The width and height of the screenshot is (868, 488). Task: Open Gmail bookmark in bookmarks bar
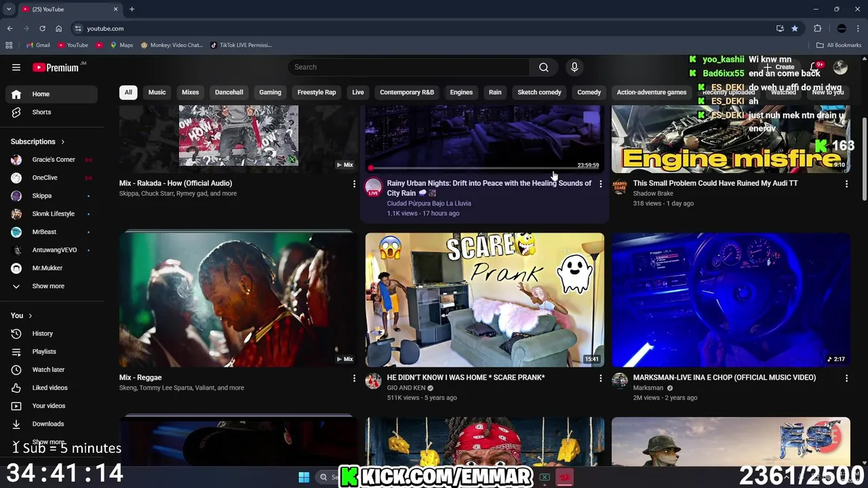coord(38,45)
